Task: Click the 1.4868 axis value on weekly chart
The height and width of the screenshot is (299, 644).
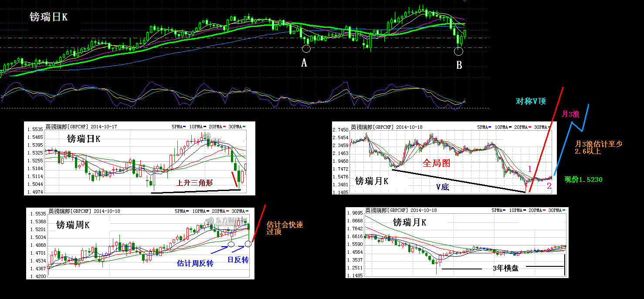Action: pos(37,245)
